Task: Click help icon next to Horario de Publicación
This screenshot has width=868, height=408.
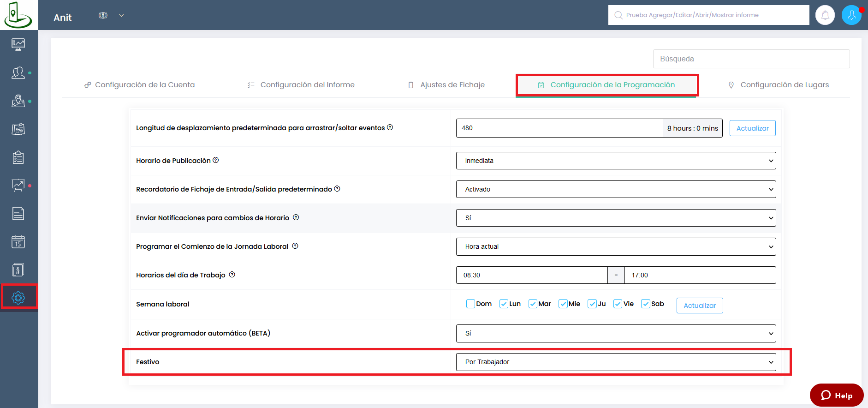Action: pyautogui.click(x=216, y=160)
